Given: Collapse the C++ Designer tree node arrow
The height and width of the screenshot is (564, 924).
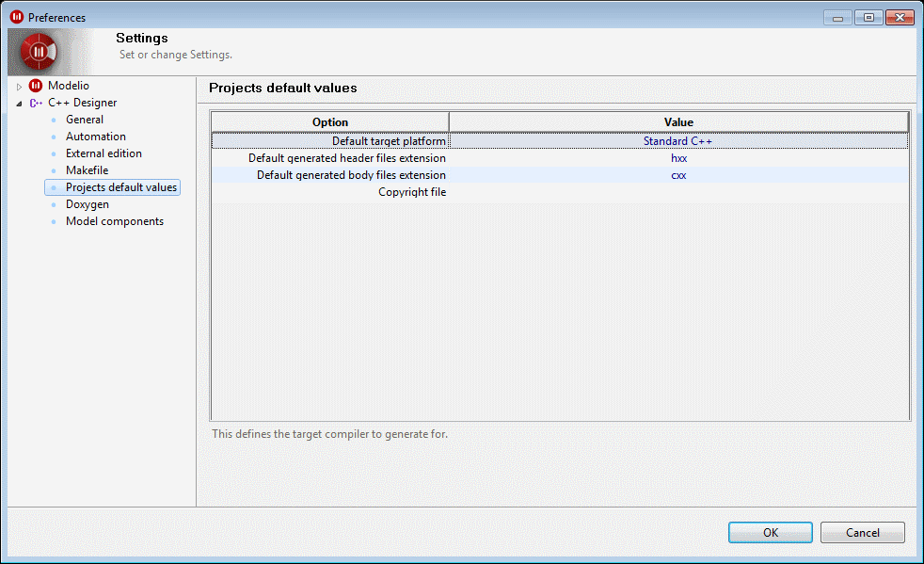Looking at the screenshot, I should tap(19, 104).
